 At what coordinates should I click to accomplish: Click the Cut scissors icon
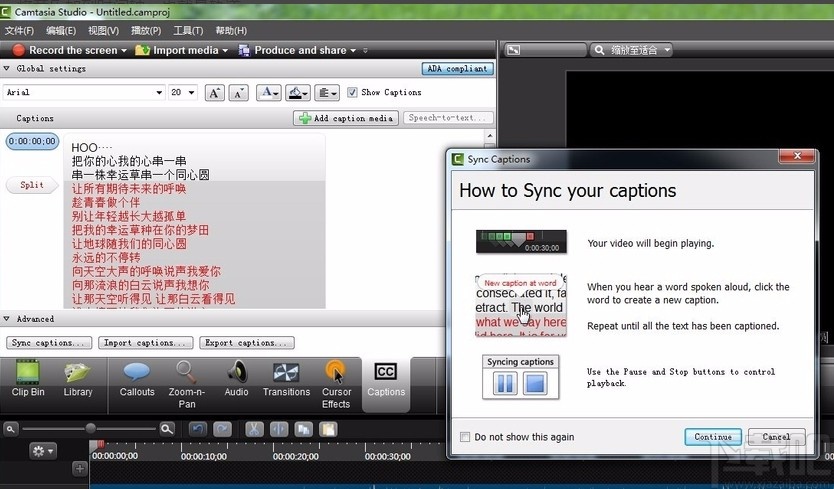(x=254, y=429)
